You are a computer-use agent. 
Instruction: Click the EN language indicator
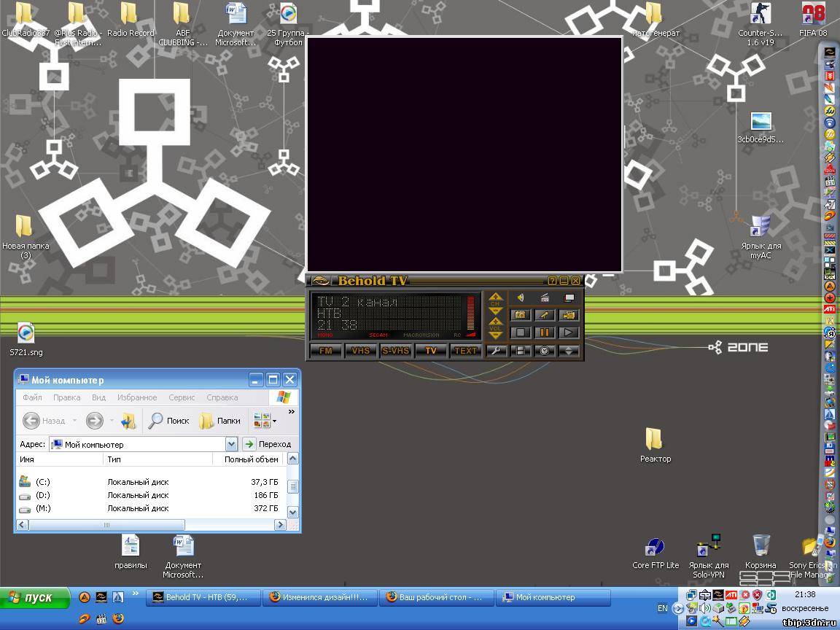pos(663,608)
